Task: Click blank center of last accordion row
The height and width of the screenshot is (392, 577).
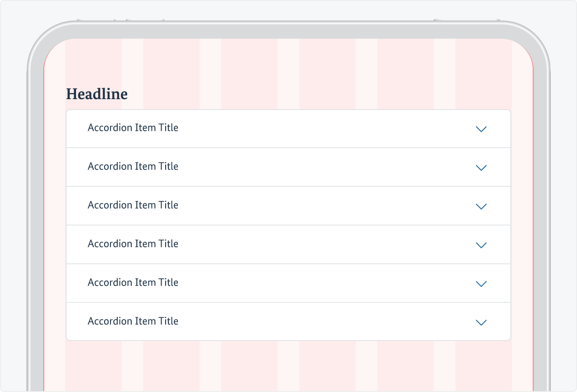Action: (317, 321)
